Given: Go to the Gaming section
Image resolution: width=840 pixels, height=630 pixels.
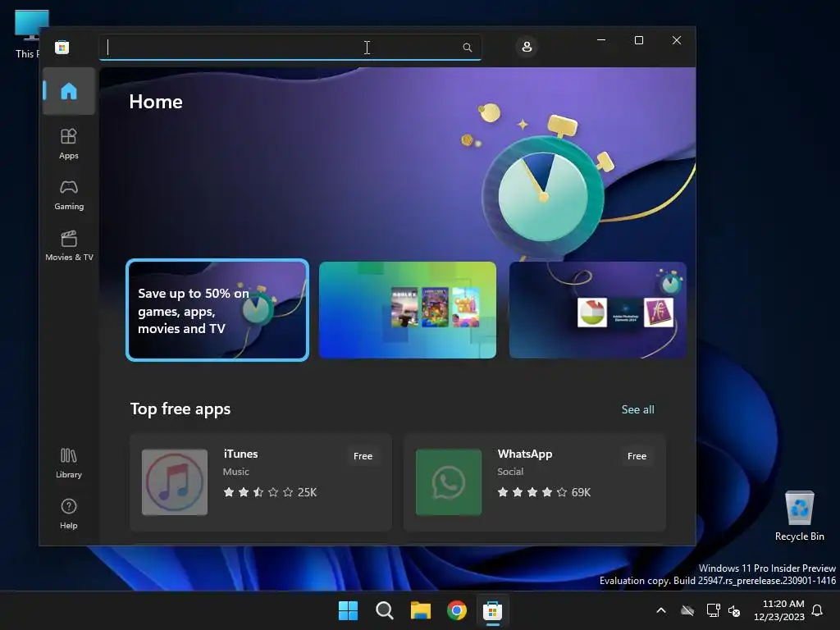Looking at the screenshot, I should click(69, 194).
